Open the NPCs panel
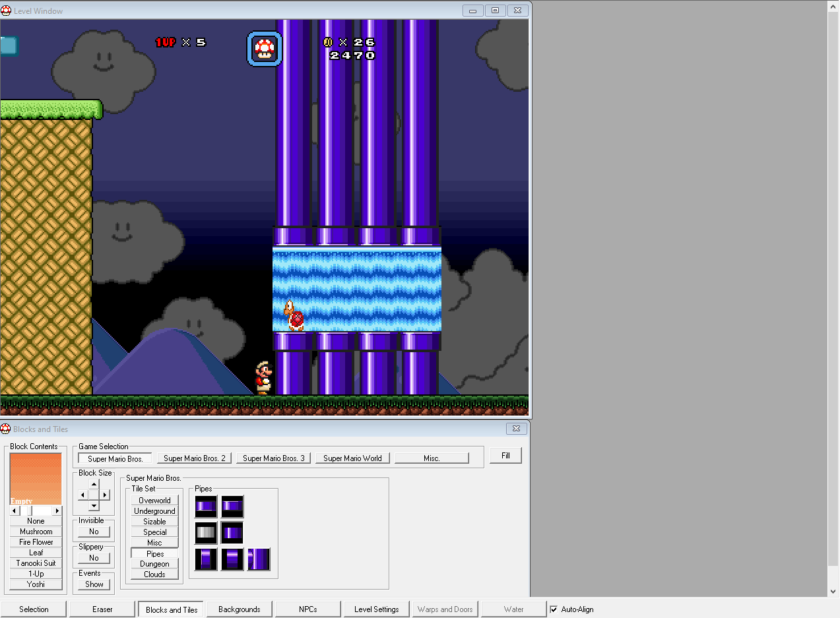The image size is (840, 618). (x=308, y=609)
